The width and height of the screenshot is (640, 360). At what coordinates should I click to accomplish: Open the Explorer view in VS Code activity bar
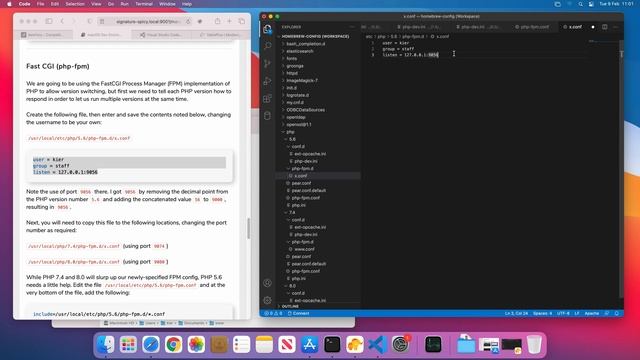(x=267, y=29)
